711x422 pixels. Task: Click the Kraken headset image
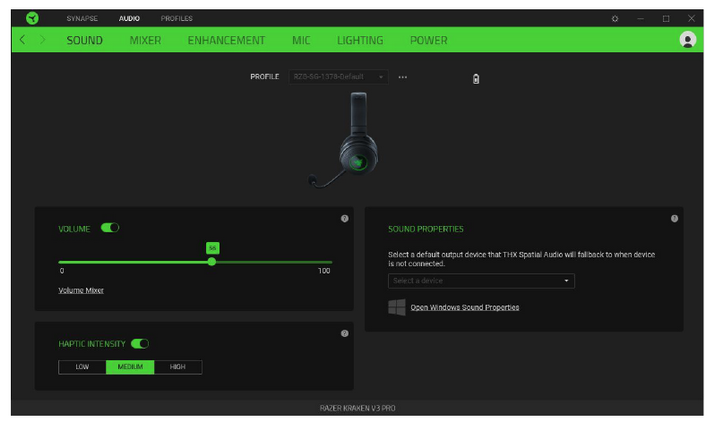click(345, 140)
